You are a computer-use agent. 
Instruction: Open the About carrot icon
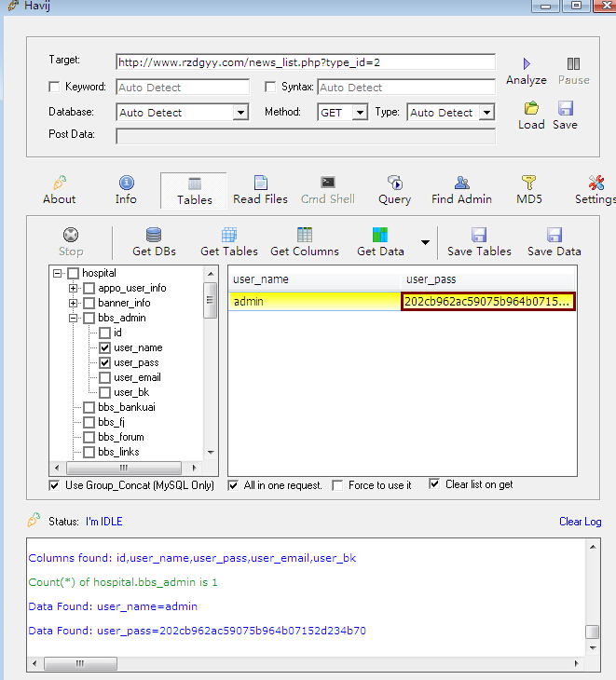(x=60, y=183)
